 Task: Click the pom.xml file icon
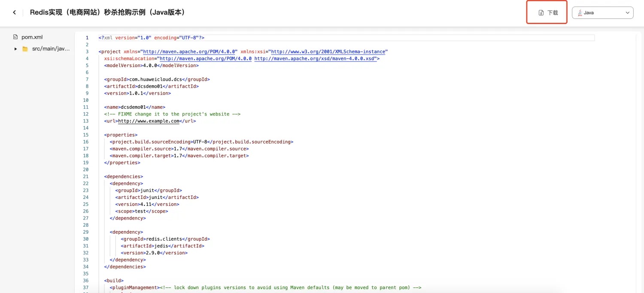point(15,37)
